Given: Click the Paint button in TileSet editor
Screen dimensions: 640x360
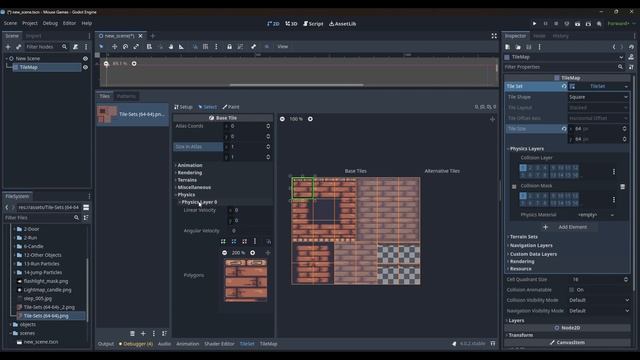Looking at the screenshot, I should coord(231,107).
